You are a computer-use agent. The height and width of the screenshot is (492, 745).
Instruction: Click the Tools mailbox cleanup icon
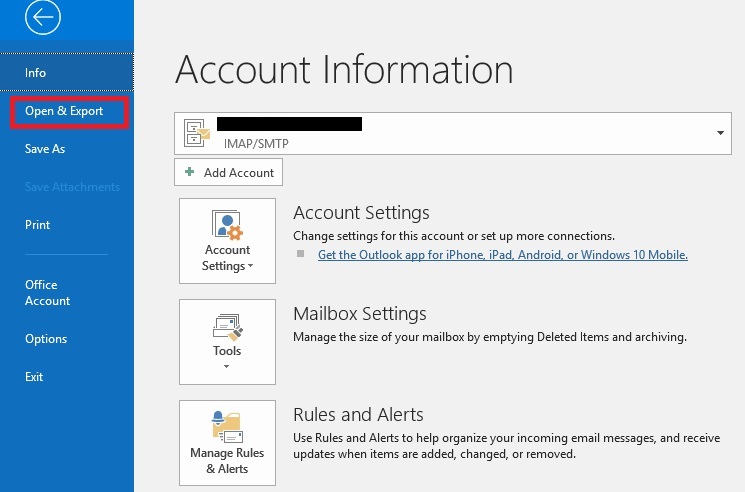[x=228, y=327]
